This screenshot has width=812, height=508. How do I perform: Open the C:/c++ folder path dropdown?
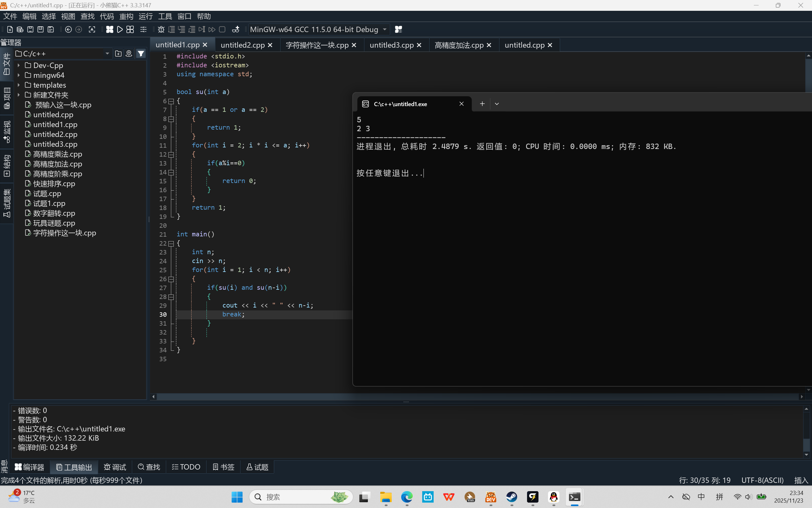click(107, 54)
